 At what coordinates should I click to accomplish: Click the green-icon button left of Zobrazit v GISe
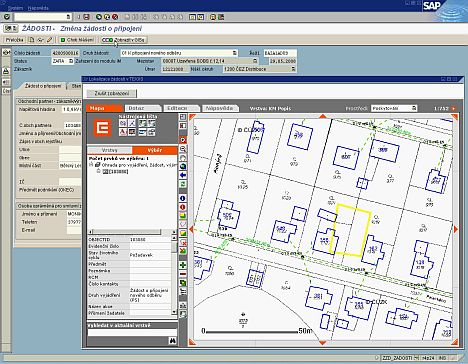[x=77, y=40]
